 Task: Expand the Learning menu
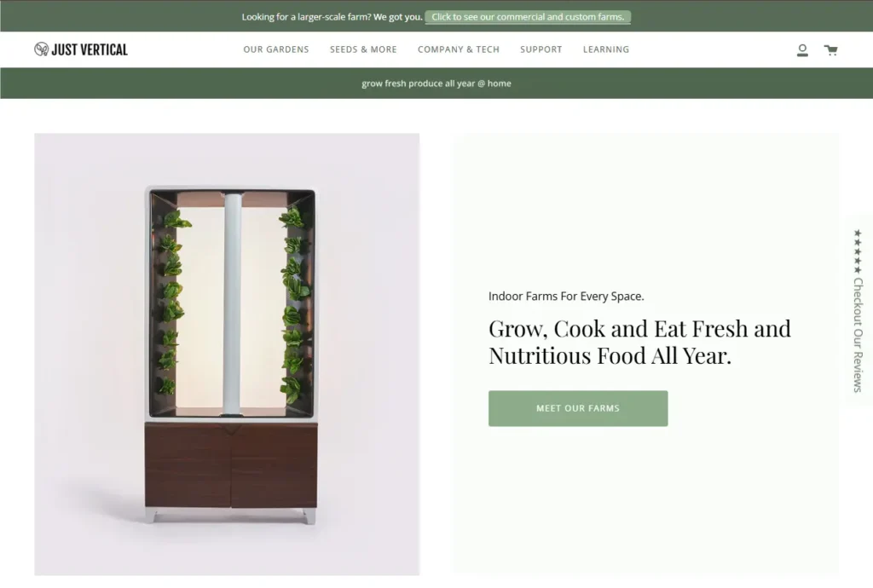pyautogui.click(x=606, y=49)
